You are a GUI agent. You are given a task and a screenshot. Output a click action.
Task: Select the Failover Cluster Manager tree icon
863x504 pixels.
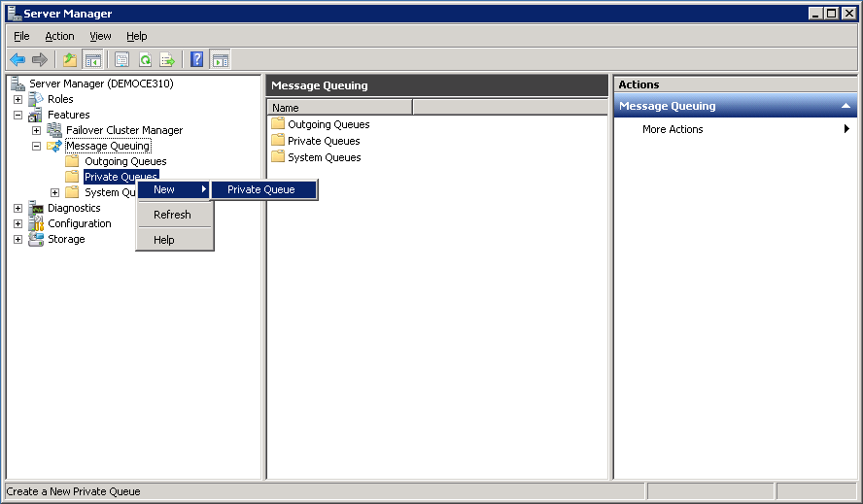pyautogui.click(x=54, y=130)
